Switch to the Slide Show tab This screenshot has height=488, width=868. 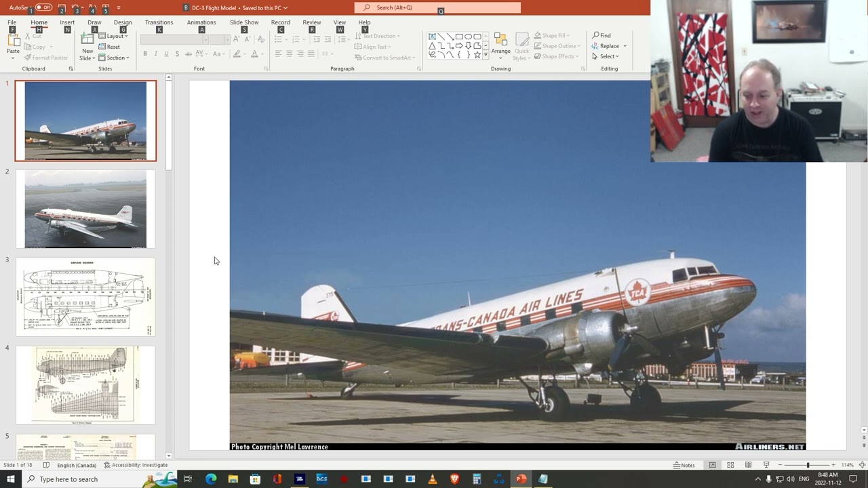[x=244, y=22]
